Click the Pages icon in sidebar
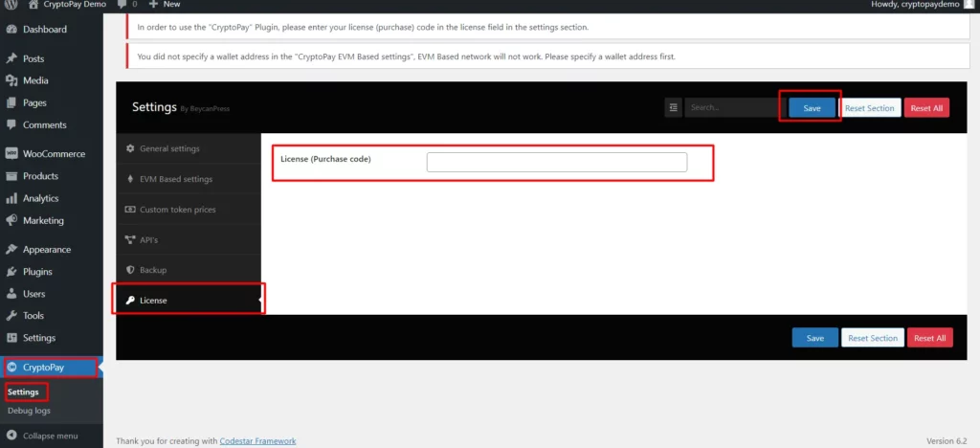 coord(11,103)
